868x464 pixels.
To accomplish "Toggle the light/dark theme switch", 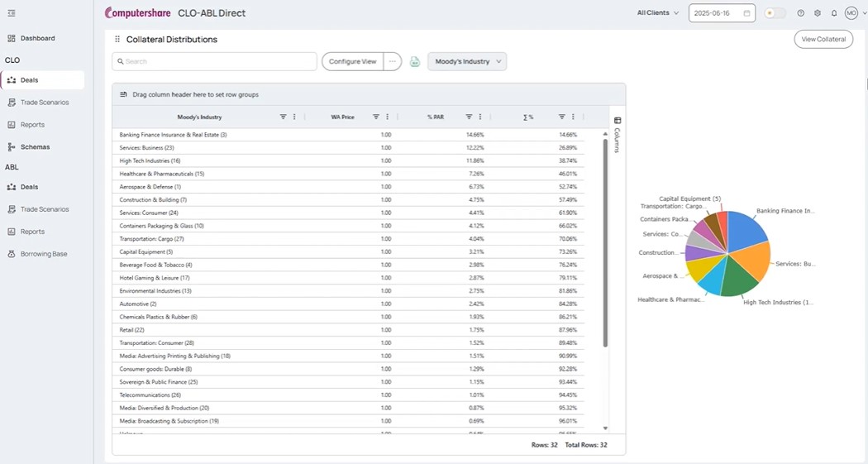I will pyautogui.click(x=775, y=13).
